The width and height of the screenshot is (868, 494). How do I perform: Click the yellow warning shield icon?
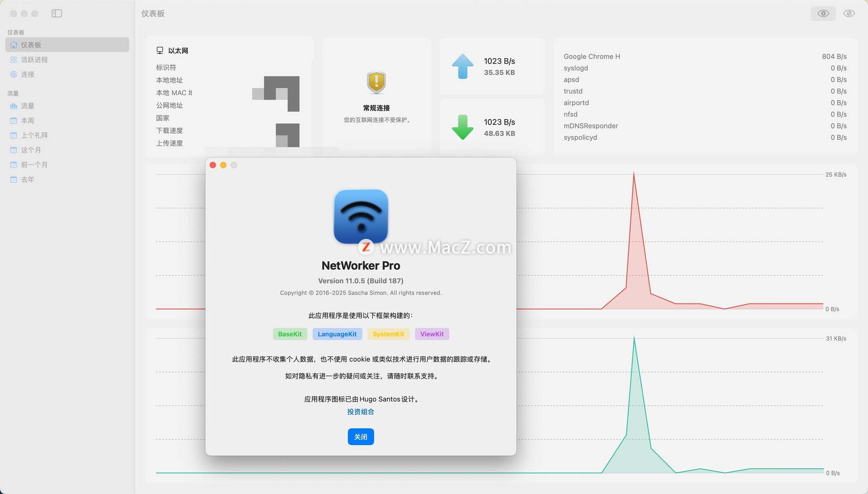[x=376, y=82]
